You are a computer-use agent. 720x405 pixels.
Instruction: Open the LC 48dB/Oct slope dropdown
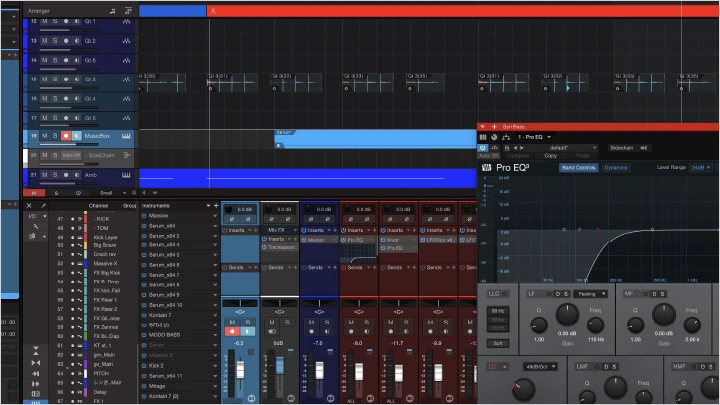[x=540, y=367]
